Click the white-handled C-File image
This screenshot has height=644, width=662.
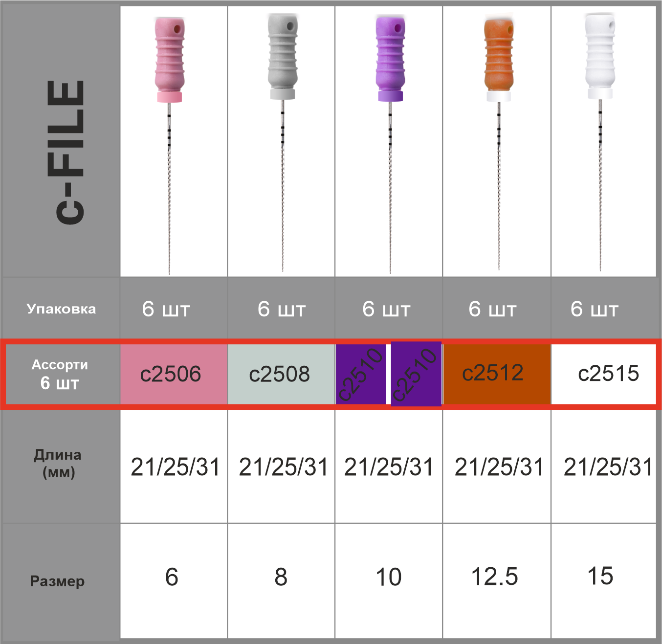600,142
